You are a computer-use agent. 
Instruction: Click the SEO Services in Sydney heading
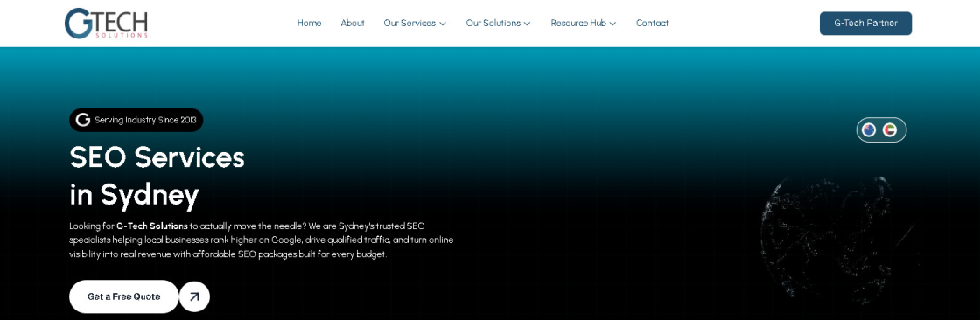click(x=157, y=177)
